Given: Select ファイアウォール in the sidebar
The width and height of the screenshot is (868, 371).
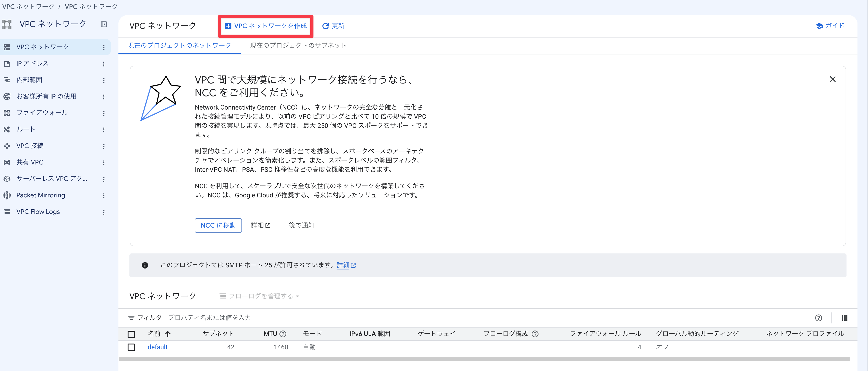Looking at the screenshot, I should [x=42, y=113].
